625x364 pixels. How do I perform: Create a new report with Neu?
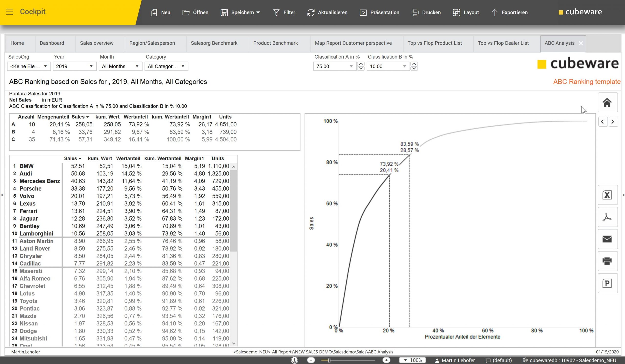161,12
